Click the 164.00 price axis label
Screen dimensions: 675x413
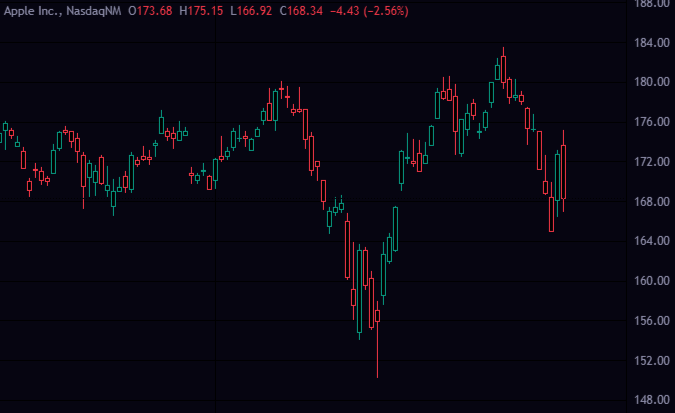click(x=650, y=241)
